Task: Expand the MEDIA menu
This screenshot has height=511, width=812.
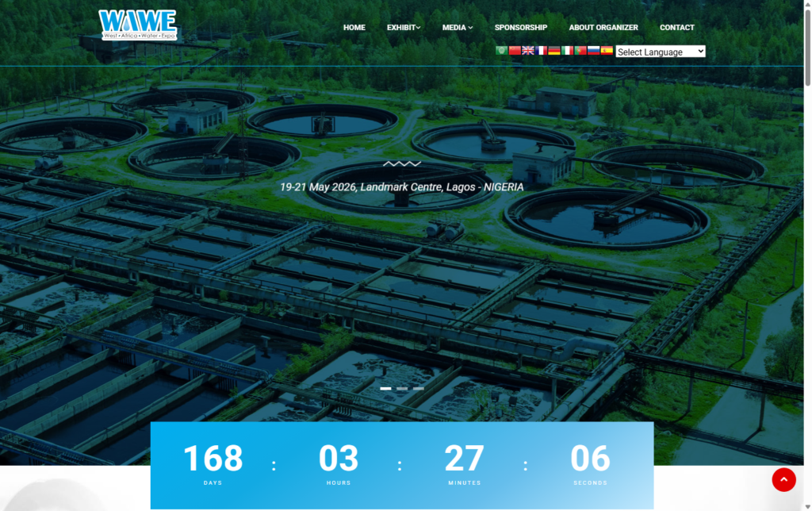Action: tap(457, 28)
